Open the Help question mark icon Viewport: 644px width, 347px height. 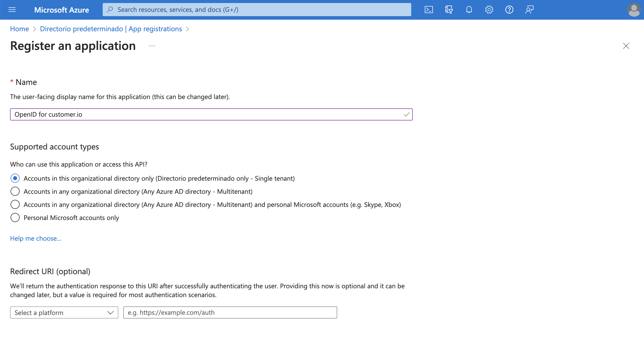point(509,10)
